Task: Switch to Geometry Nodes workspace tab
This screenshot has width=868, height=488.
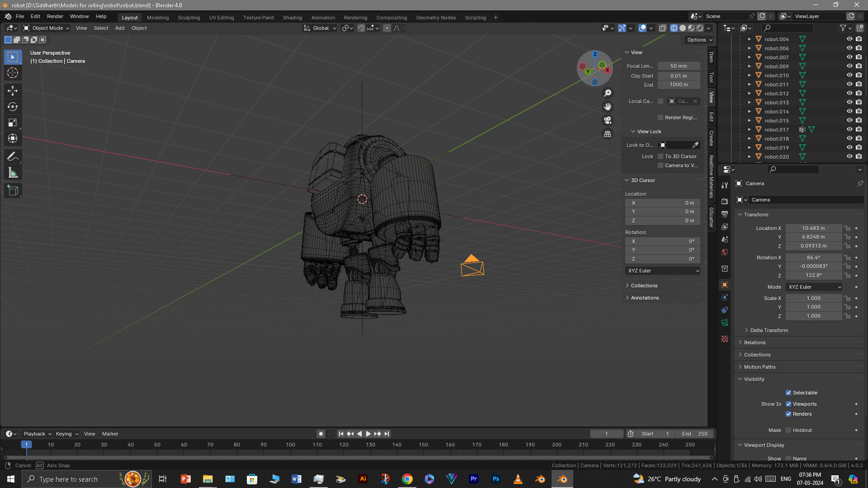Action: point(436,18)
